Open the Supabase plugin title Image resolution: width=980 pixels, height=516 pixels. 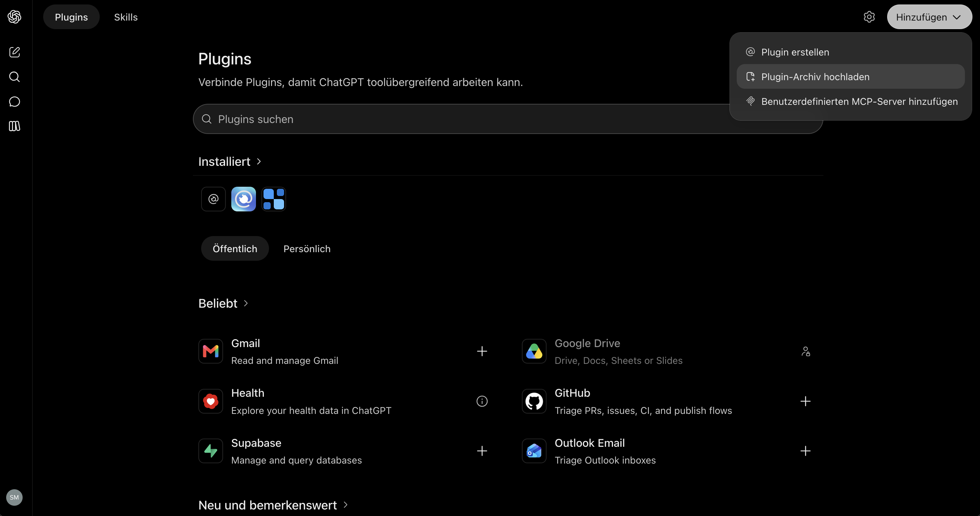tap(256, 443)
